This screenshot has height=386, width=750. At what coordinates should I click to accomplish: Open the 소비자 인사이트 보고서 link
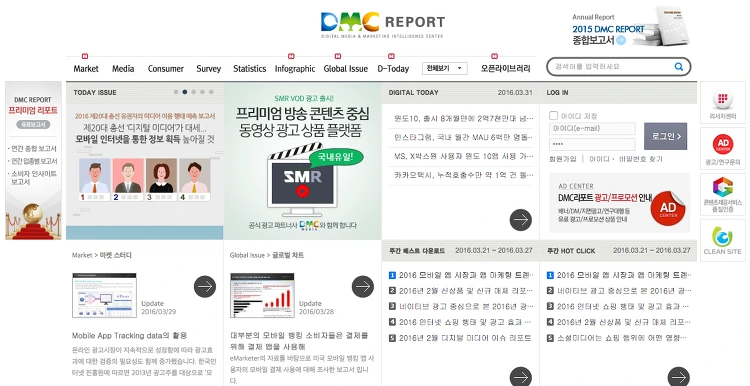click(x=33, y=178)
